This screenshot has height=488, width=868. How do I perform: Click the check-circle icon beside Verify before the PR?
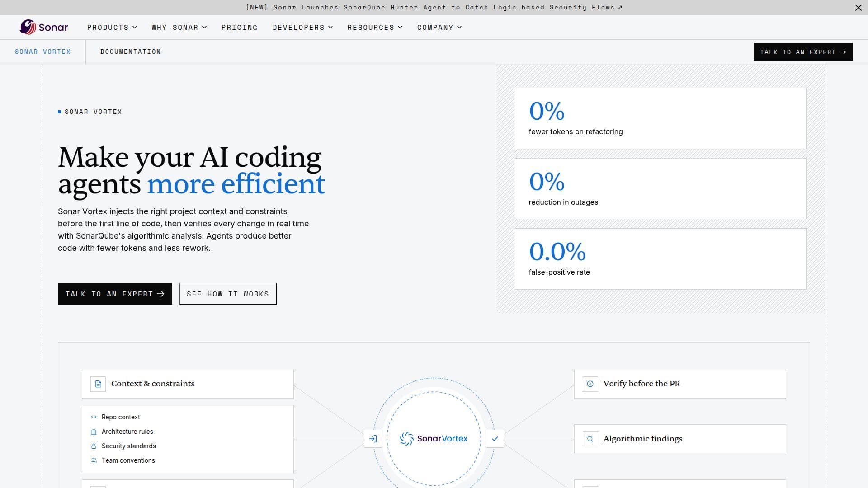tap(590, 384)
